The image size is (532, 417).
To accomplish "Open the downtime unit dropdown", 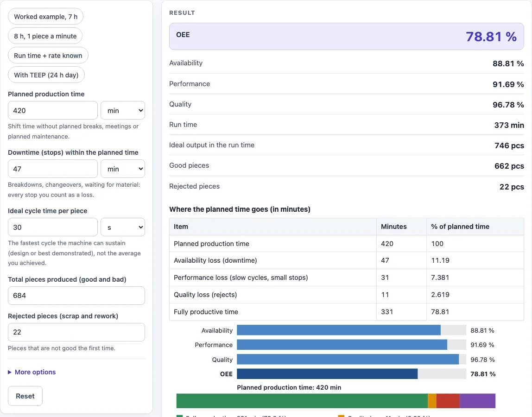I will 123,169.
